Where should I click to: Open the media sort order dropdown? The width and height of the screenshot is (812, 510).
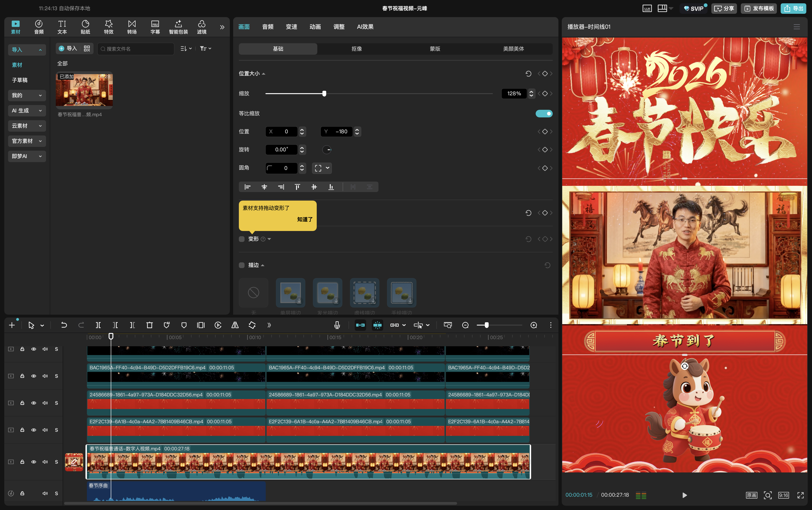pyautogui.click(x=186, y=48)
